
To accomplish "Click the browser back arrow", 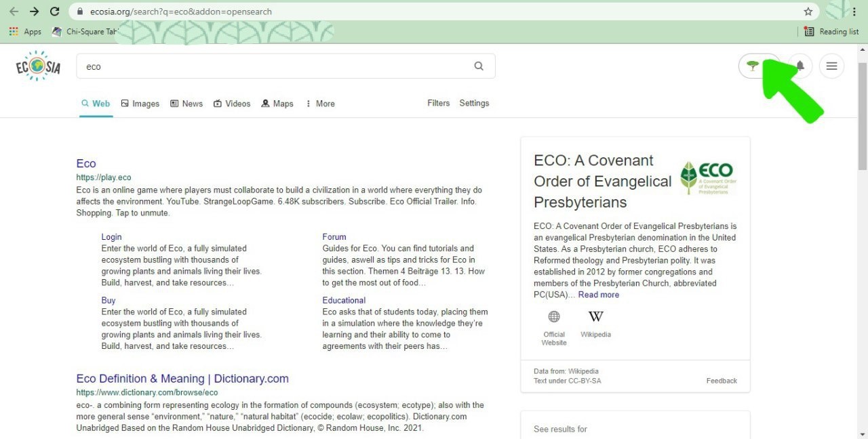I will (14, 12).
